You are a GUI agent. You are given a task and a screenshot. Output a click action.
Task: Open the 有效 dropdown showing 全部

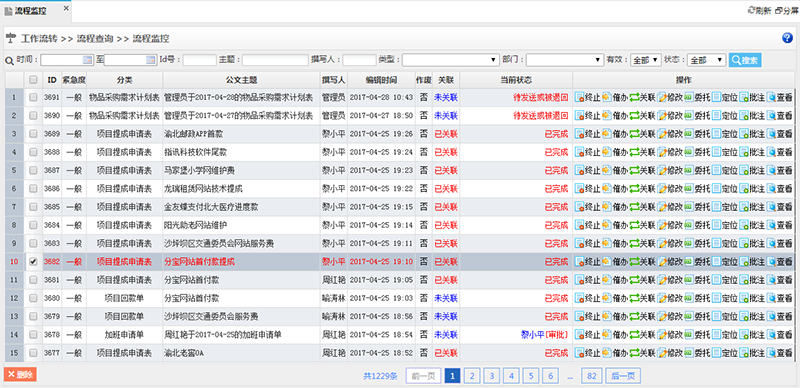point(646,60)
